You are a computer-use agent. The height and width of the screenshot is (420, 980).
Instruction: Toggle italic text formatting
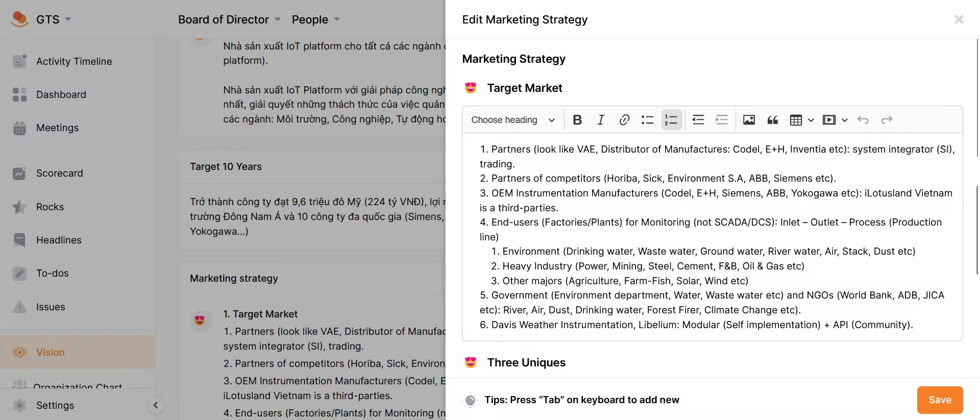(600, 120)
